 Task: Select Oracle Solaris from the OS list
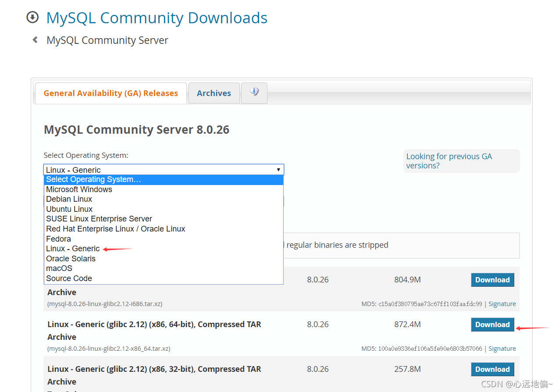click(164, 259)
